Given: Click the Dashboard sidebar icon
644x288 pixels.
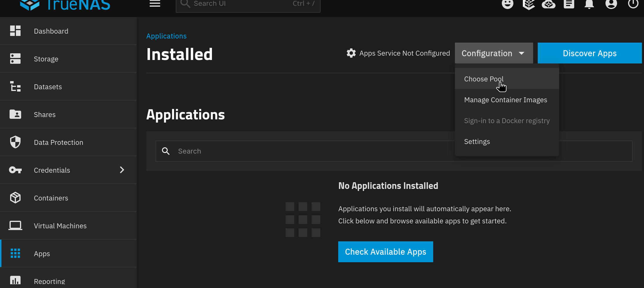Looking at the screenshot, I should point(15,31).
